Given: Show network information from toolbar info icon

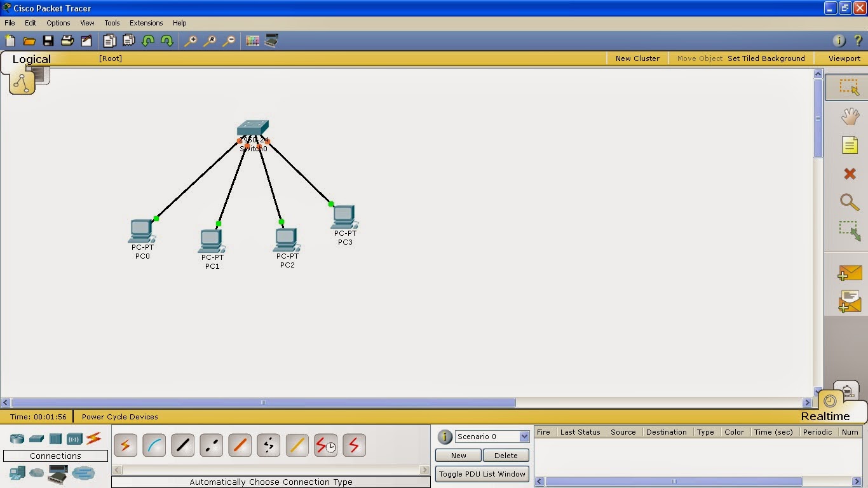Looking at the screenshot, I should (x=839, y=41).
